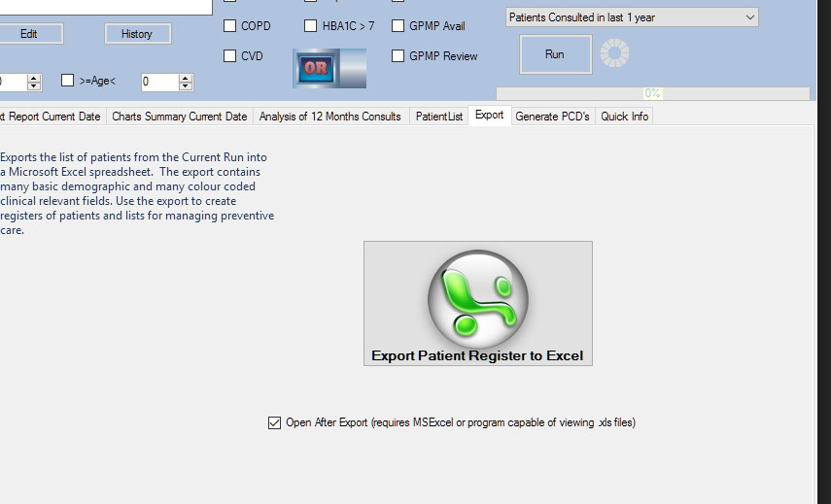
Task: Uncheck Open After Export option
Action: pos(274,422)
